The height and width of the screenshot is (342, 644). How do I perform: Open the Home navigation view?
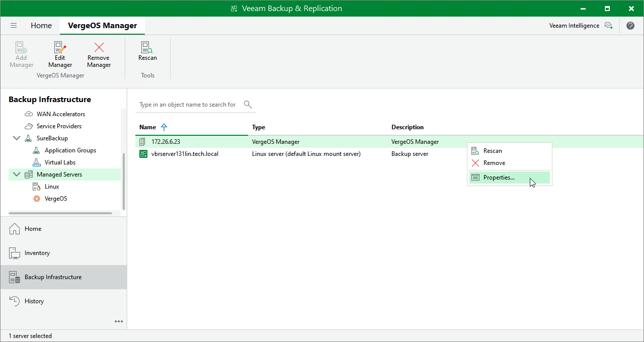63,229
